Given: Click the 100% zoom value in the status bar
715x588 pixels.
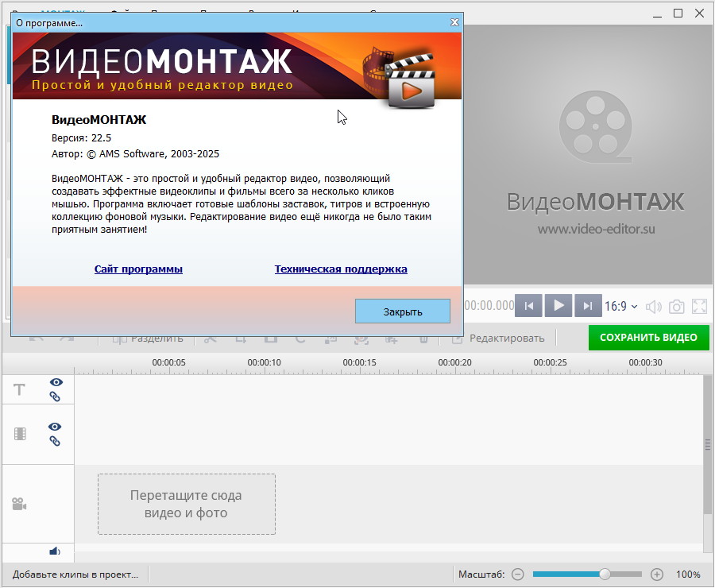Looking at the screenshot, I should coord(688,574).
